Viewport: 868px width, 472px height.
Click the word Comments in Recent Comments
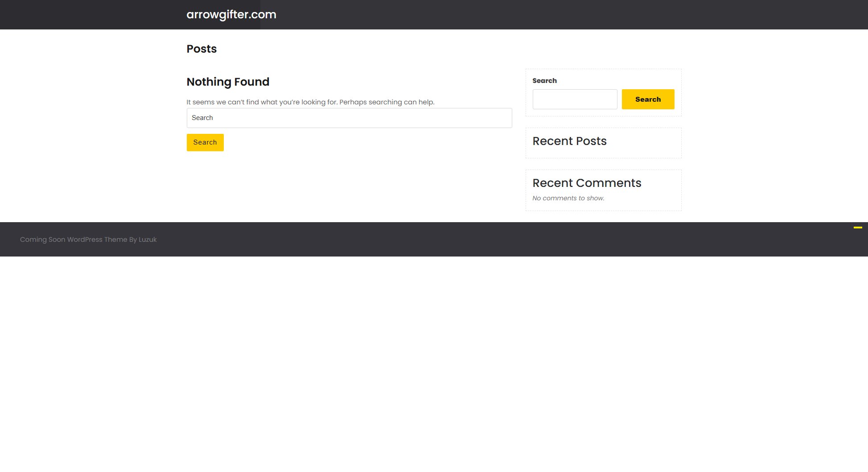(609, 183)
